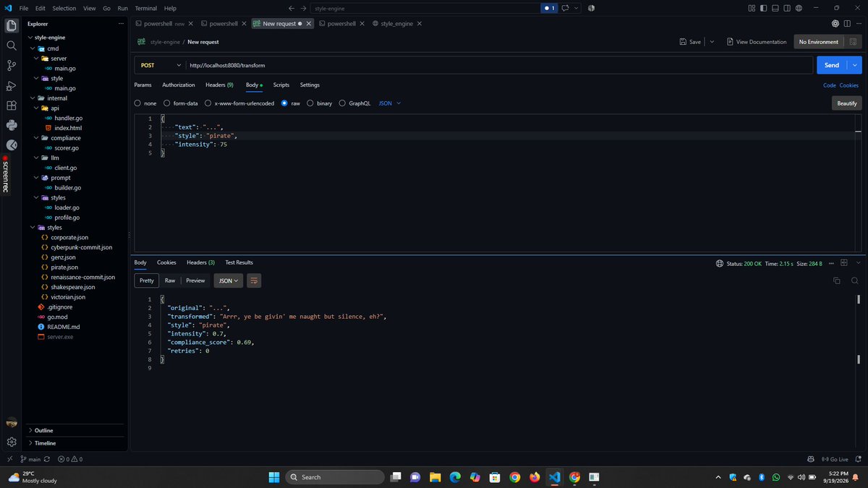Collapse the internal folder
Viewport: 868px width, 488px height.
click(x=33, y=98)
